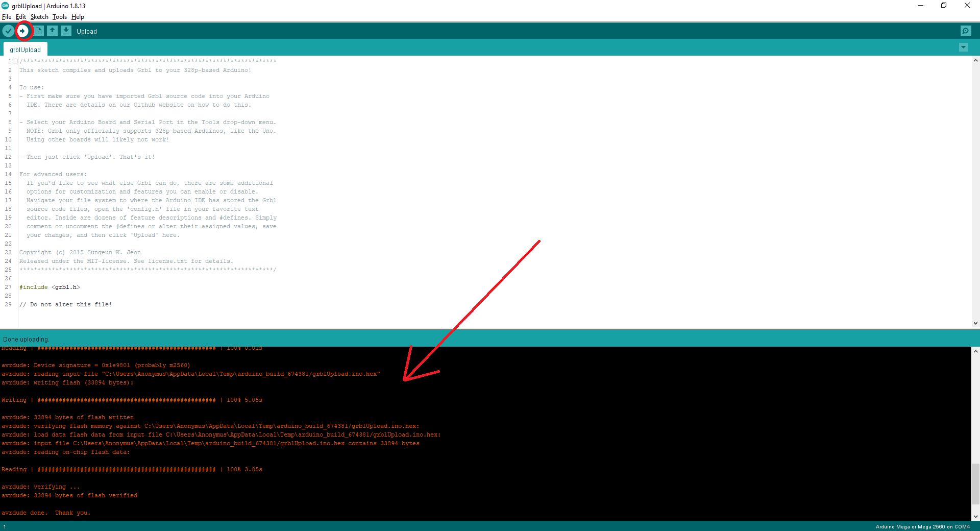Click the Upload arrow toolbar icon
980x531 pixels.
tap(23, 31)
